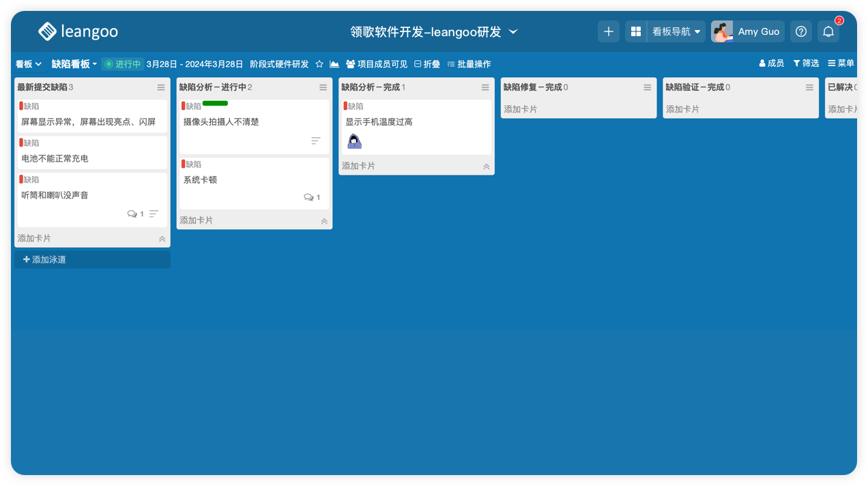Open the 菜单 menu
The width and height of the screenshot is (868, 486).
[x=841, y=63]
